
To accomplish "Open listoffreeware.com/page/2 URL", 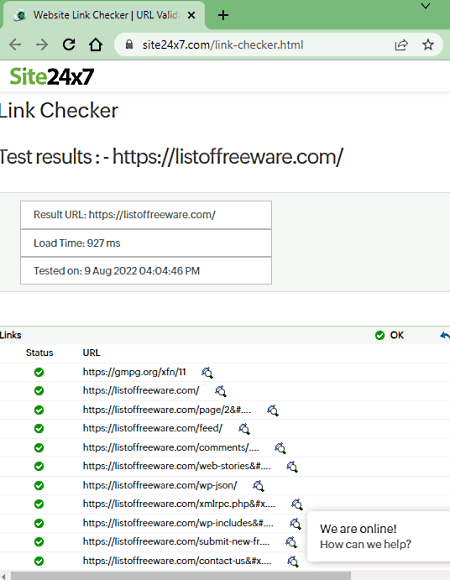I will tap(167, 409).
